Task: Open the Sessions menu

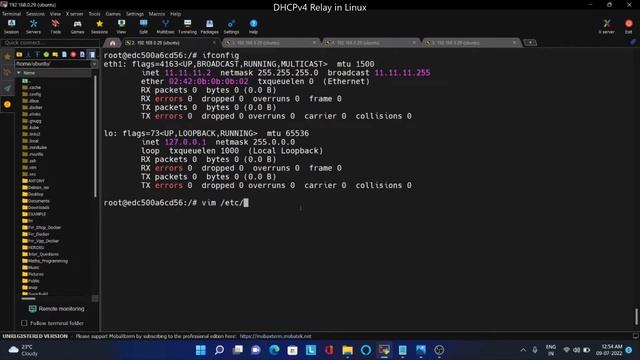Action: point(36,14)
